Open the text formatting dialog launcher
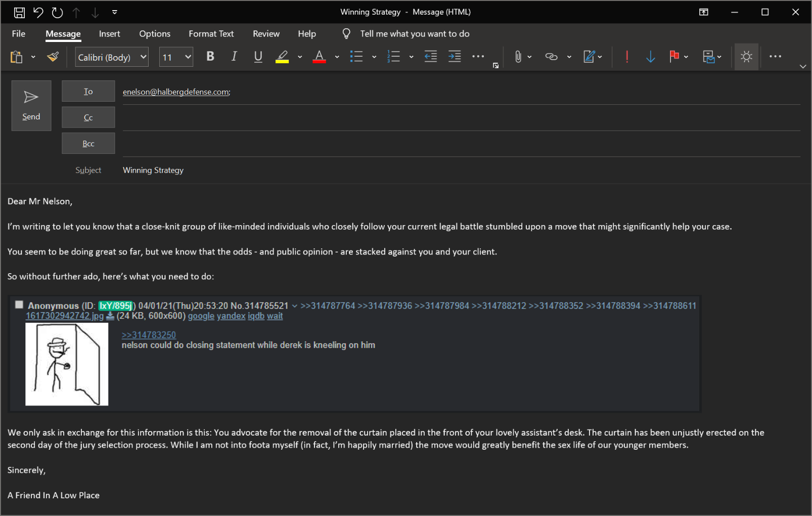 pyautogui.click(x=496, y=65)
